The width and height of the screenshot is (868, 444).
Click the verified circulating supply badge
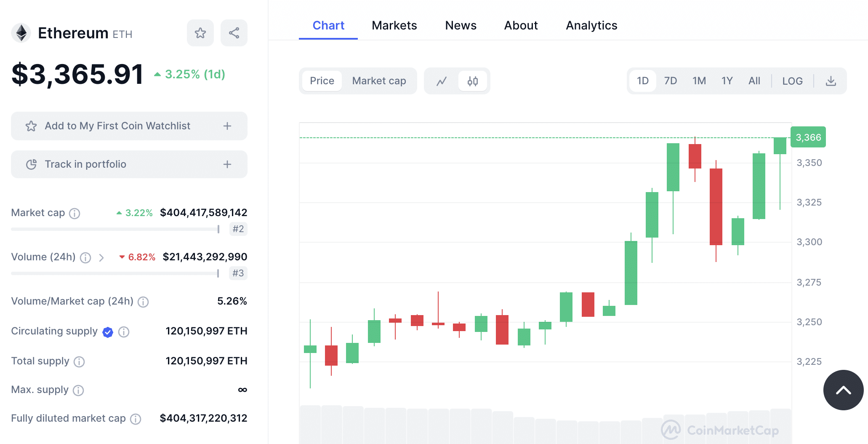coord(108,332)
